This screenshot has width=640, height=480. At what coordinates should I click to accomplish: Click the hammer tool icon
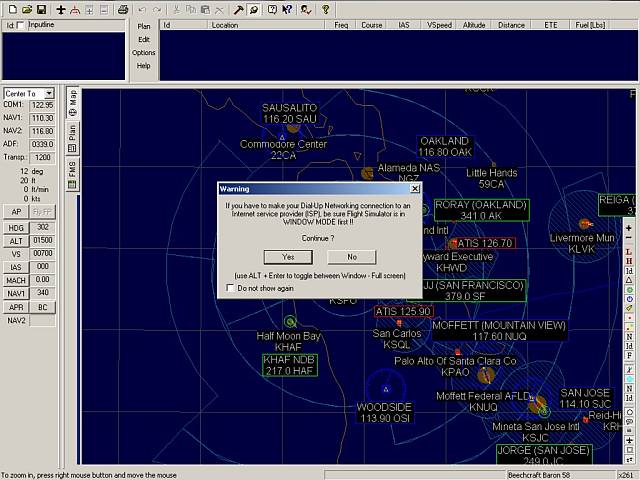click(239, 9)
